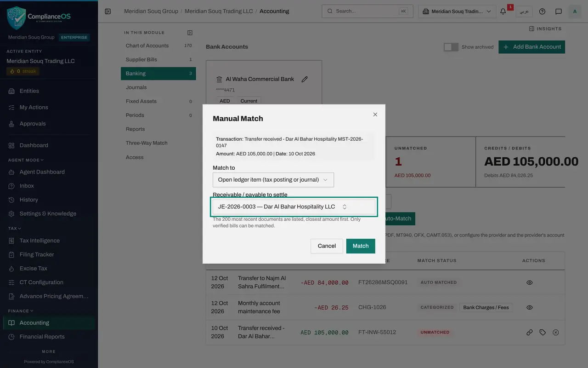588x368 pixels.
Task: View the monthly account maintenance fee row details
Action: pyautogui.click(x=530, y=307)
